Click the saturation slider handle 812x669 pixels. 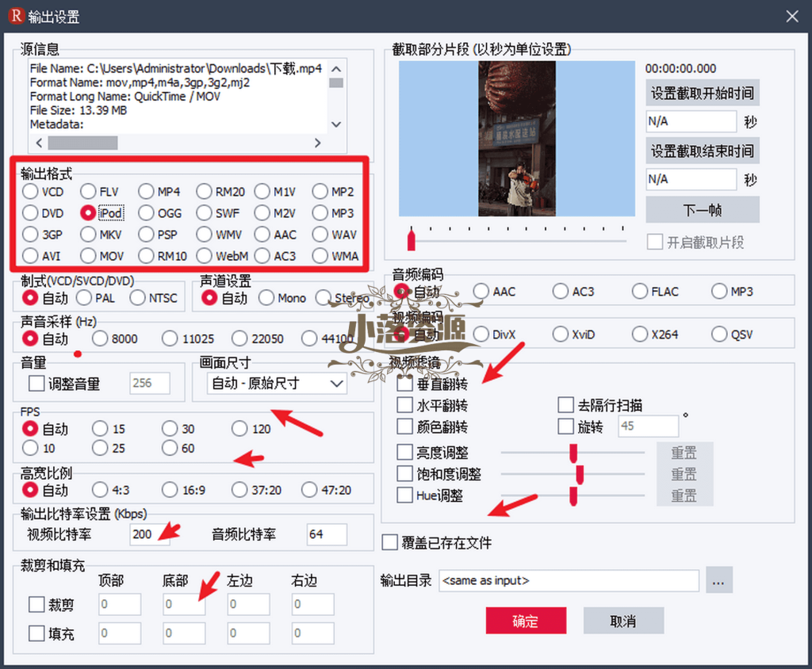(580, 474)
